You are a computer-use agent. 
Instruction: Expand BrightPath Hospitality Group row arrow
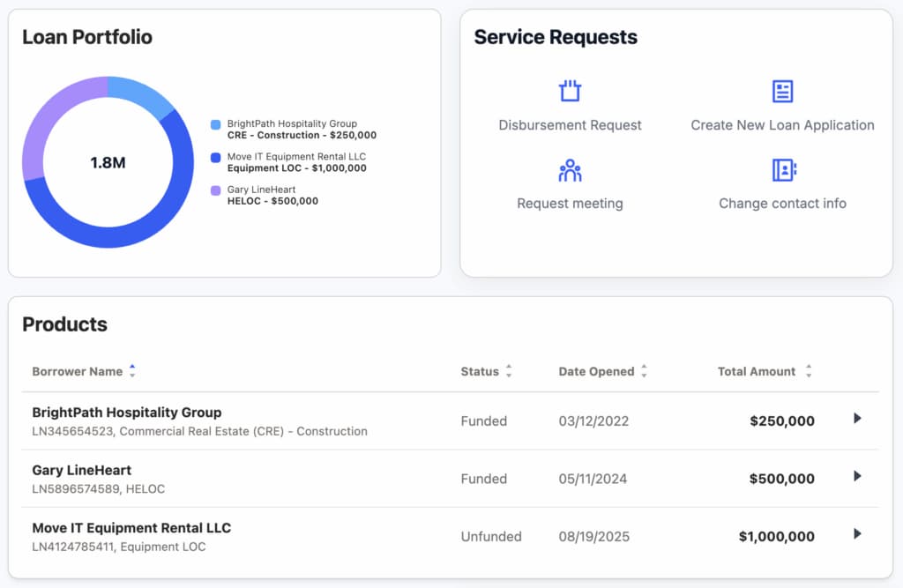tap(857, 418)
